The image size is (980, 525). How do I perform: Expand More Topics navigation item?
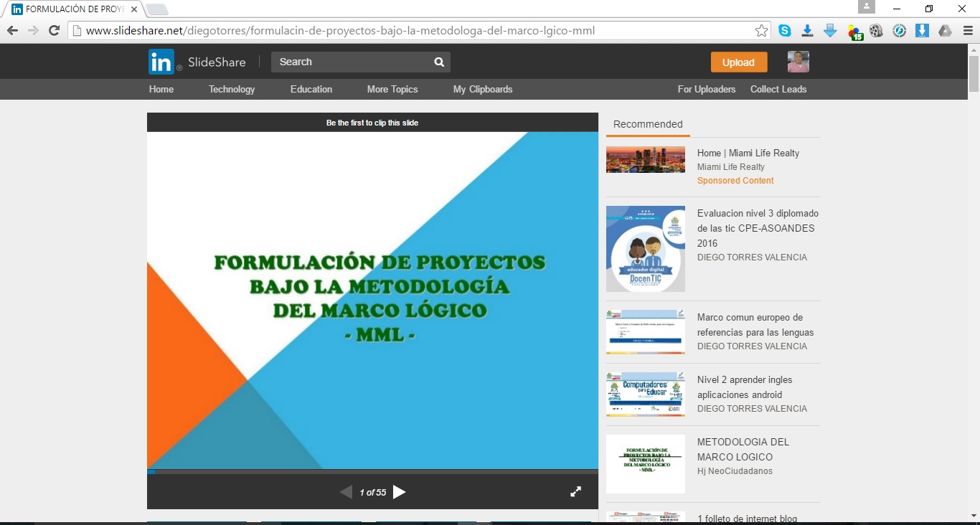(392, 89)
